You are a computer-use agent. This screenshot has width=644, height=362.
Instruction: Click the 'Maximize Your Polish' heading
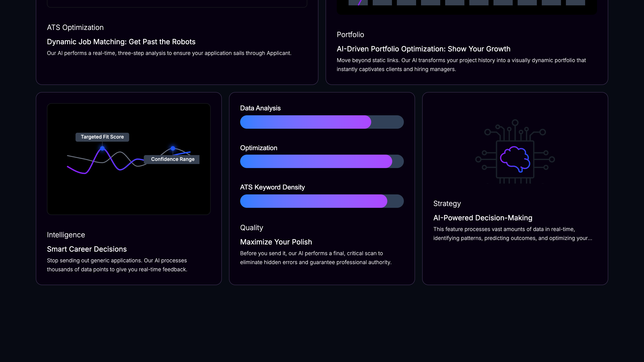pos(276,242)
